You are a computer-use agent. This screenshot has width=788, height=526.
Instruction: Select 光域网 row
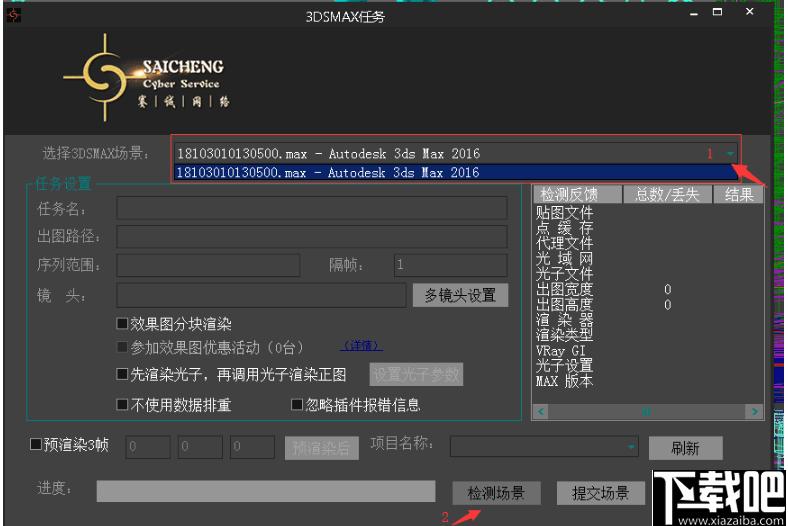tap(564, 258)
